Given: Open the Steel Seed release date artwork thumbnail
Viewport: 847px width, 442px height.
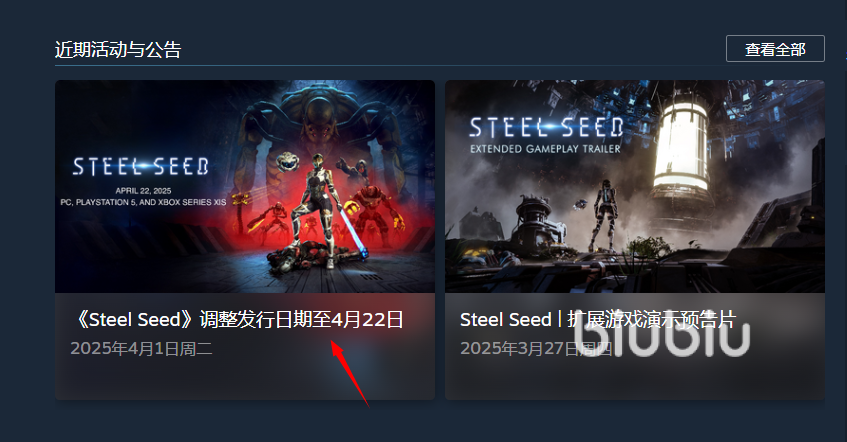Looking at the screenshot, I should [245, 186].
